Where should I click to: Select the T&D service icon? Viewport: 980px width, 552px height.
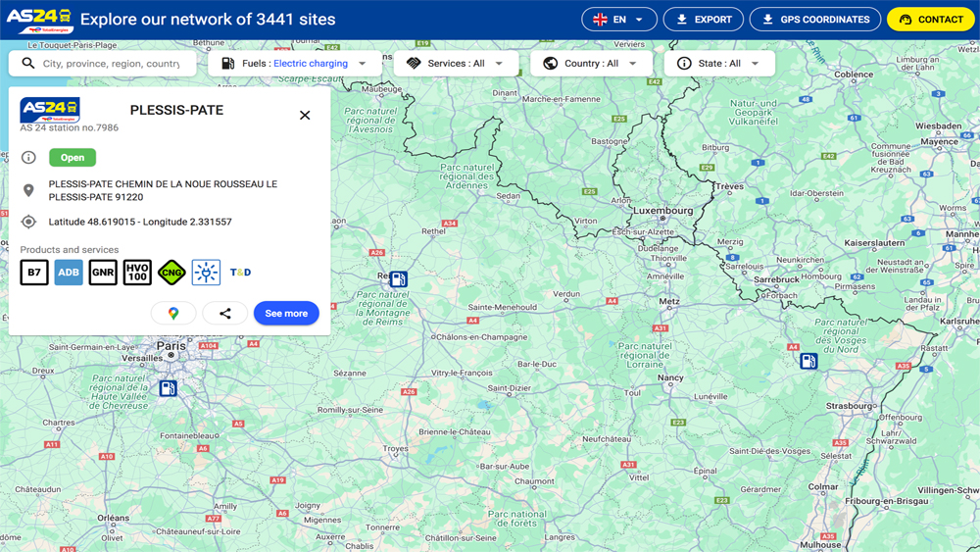[241, 273]
